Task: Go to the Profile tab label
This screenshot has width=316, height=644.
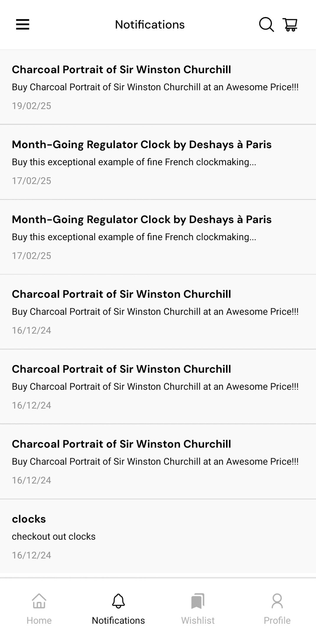Action: [x=277, y=620]
